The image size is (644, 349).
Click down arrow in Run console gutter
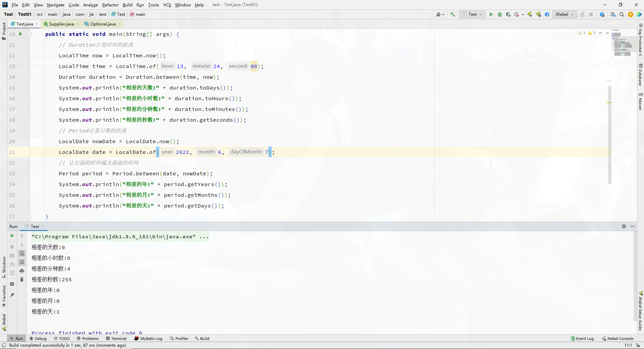click(x=22, y=245)
